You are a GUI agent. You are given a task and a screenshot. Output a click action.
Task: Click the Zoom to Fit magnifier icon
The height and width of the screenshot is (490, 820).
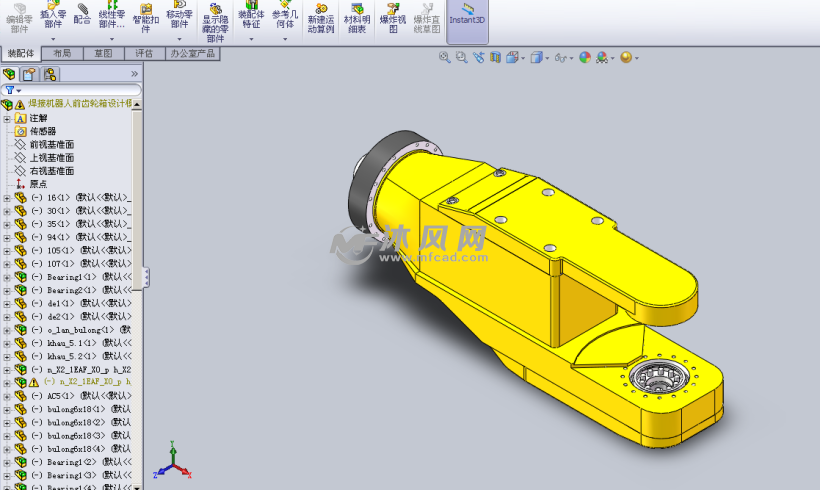pos(444,58)
